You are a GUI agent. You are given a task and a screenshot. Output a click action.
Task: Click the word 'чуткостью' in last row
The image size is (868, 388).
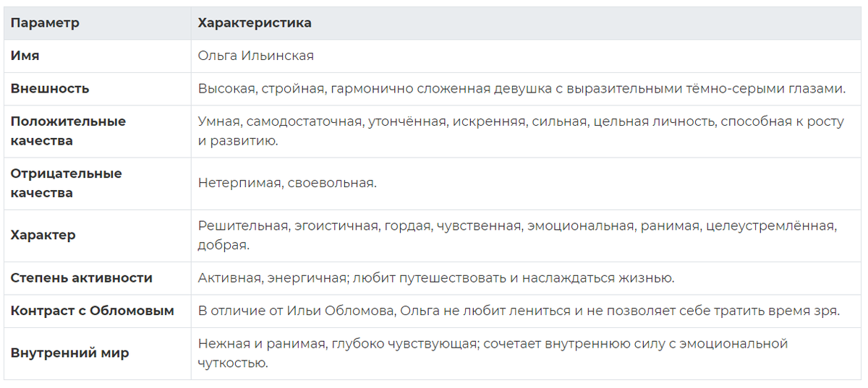point(233,363)
